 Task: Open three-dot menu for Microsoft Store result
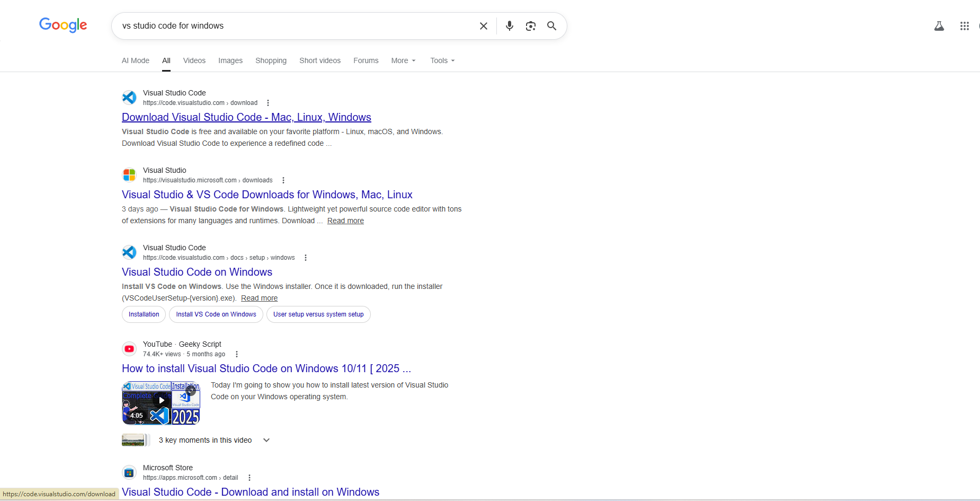pos(250,478)
